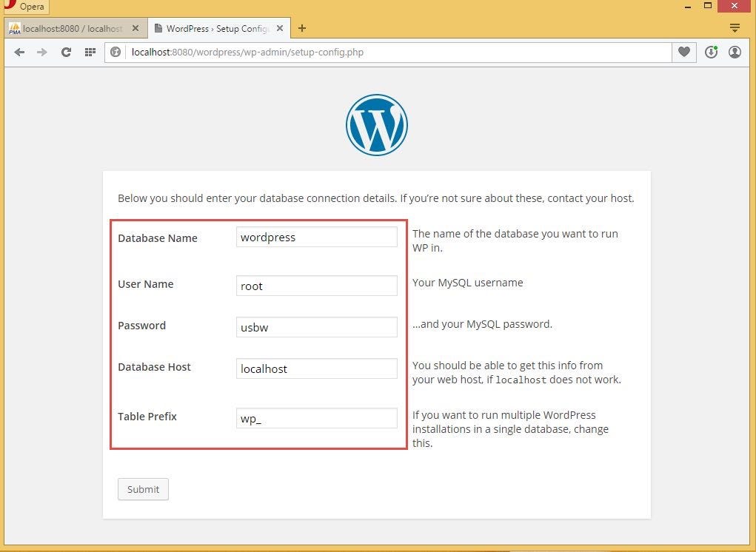The width and height of the screenshot is (756, 552).
Task: Close the WordPress Setup Config tab
Action: pyautogui.click(x=280, y=28)
